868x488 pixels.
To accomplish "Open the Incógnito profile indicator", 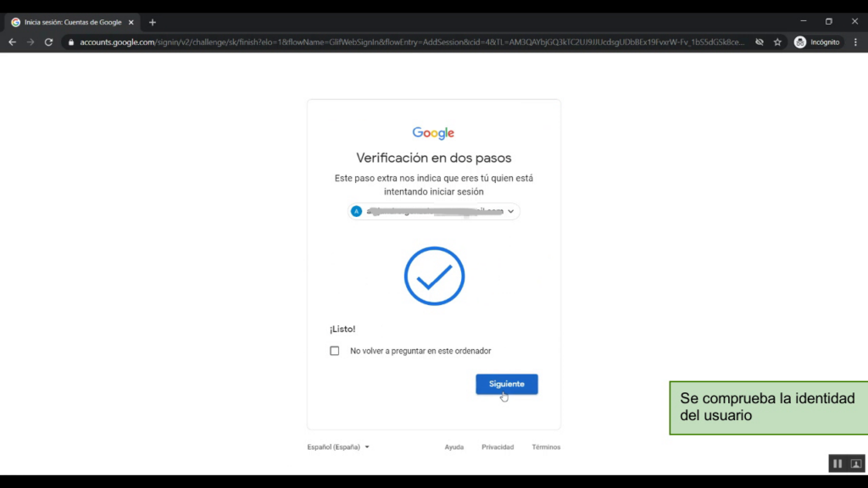I will 817,42.
